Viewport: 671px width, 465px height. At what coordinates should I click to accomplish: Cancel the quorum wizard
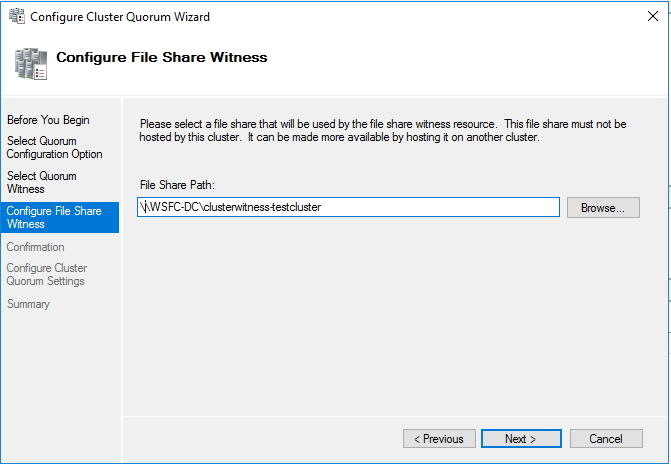(x=606, y=439)
